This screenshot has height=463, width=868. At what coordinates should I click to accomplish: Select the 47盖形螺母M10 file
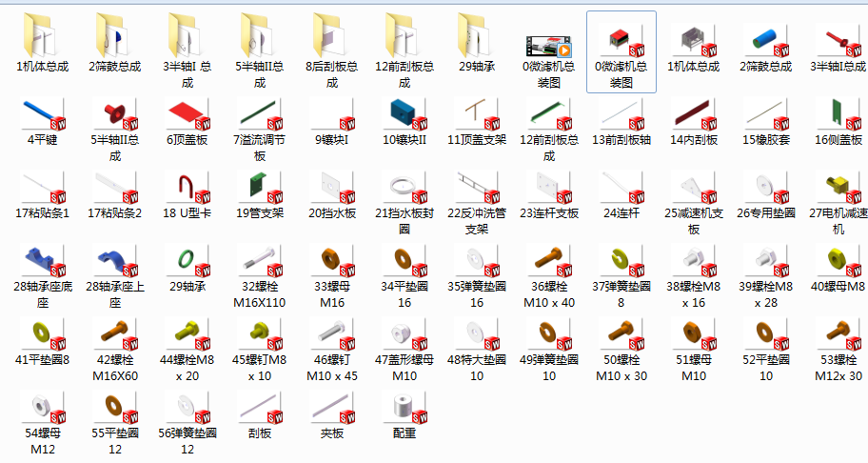404,349
